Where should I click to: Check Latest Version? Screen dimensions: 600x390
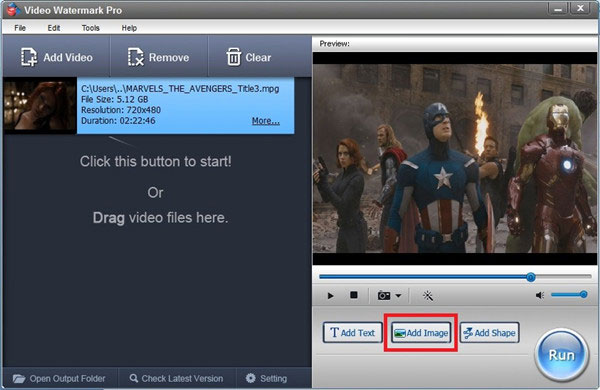point(176,379)
